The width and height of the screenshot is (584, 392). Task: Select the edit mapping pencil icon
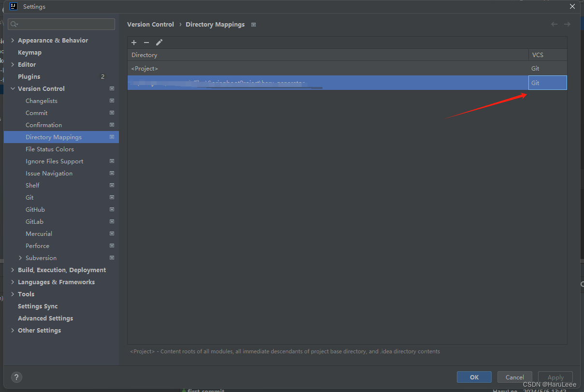tap(159, 43)
